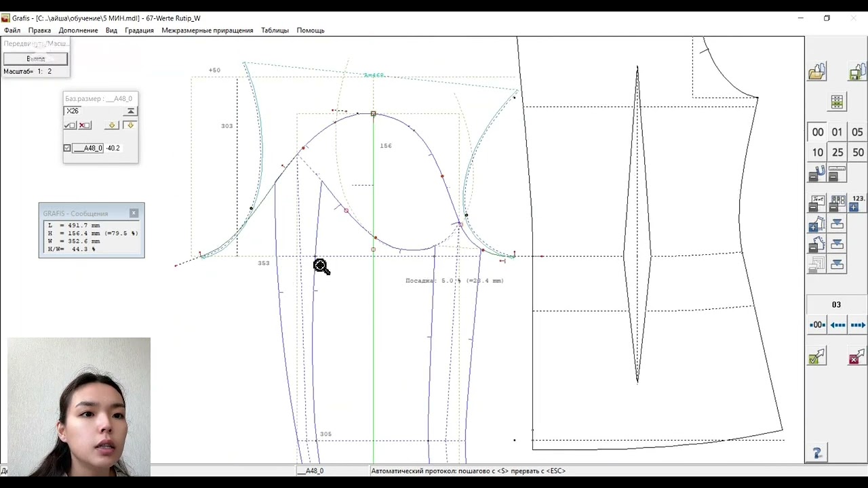Click the Посадка 5.0 % label on drawing

pyautogui.click(x=454, y=281)
